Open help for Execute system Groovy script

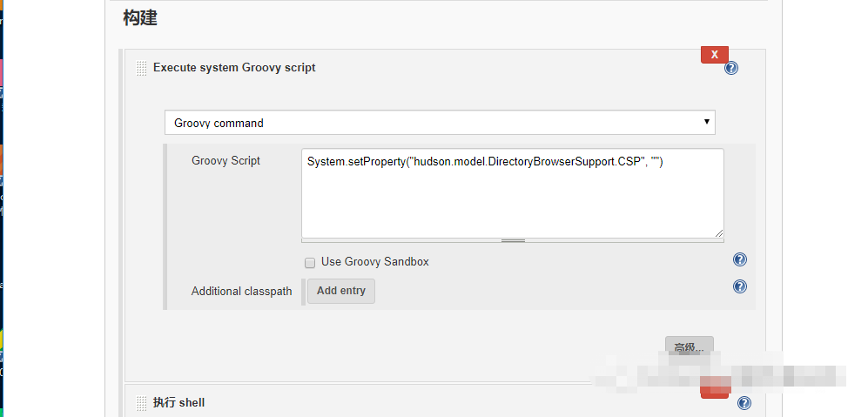point(731,68)
